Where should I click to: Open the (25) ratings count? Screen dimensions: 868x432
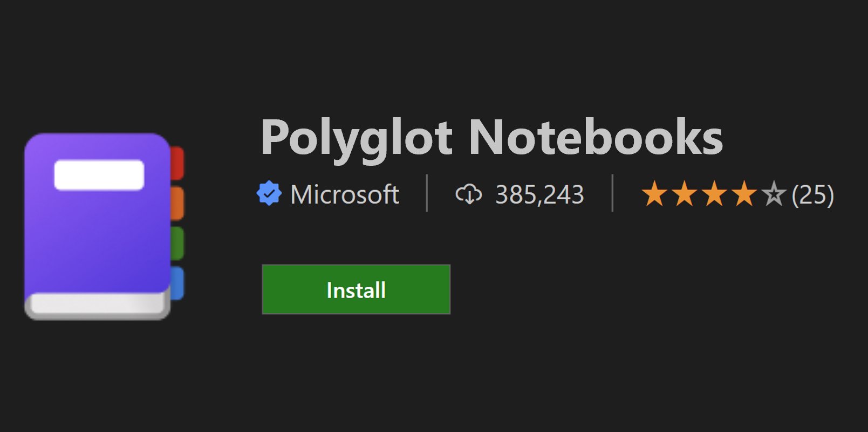812,194
